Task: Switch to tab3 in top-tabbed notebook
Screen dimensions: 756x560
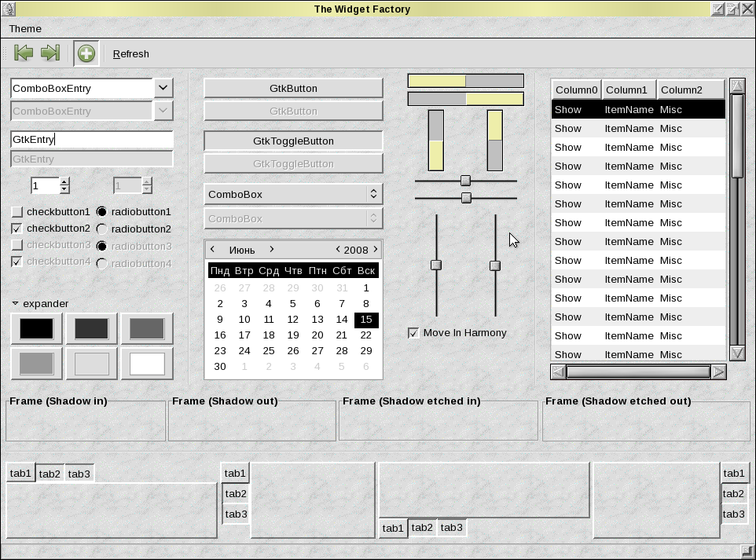Action: (79, 474)
